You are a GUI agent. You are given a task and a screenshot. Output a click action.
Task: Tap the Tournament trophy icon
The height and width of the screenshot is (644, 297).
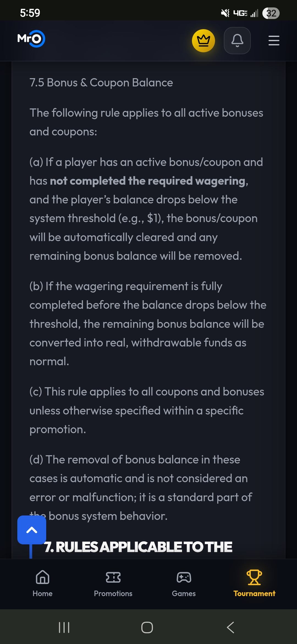[x=254, y=577]
